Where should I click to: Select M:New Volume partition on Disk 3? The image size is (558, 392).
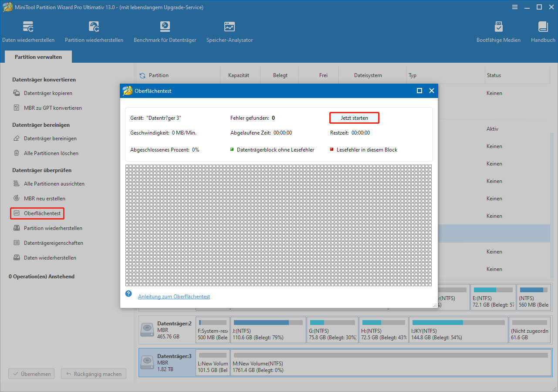pyautogui.click(x=390, y=363)
